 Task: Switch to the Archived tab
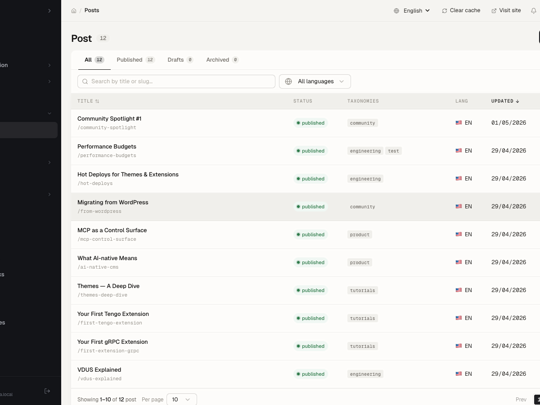pyautogui.click(x=222, y=60)
